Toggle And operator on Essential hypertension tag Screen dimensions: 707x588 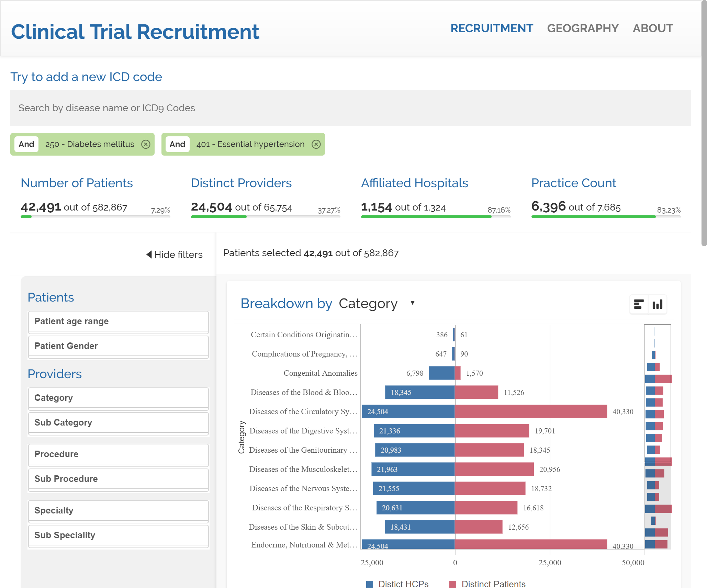177,144
